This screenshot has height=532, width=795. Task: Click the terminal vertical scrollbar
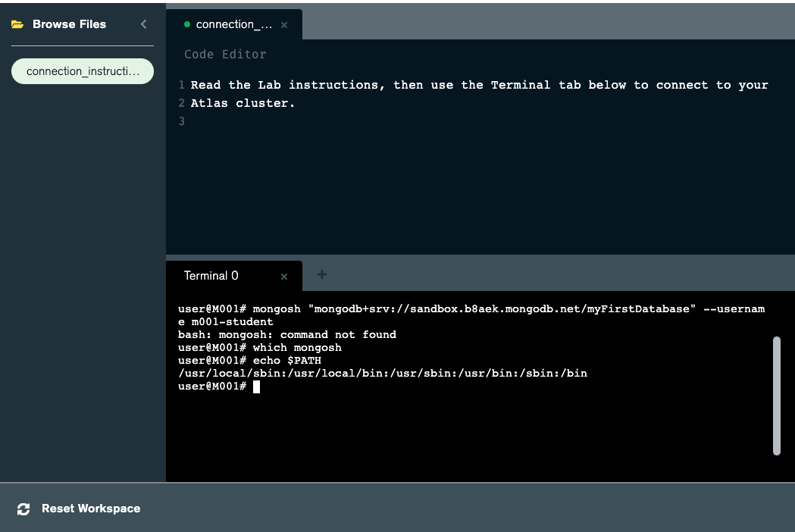coord(776,396)
